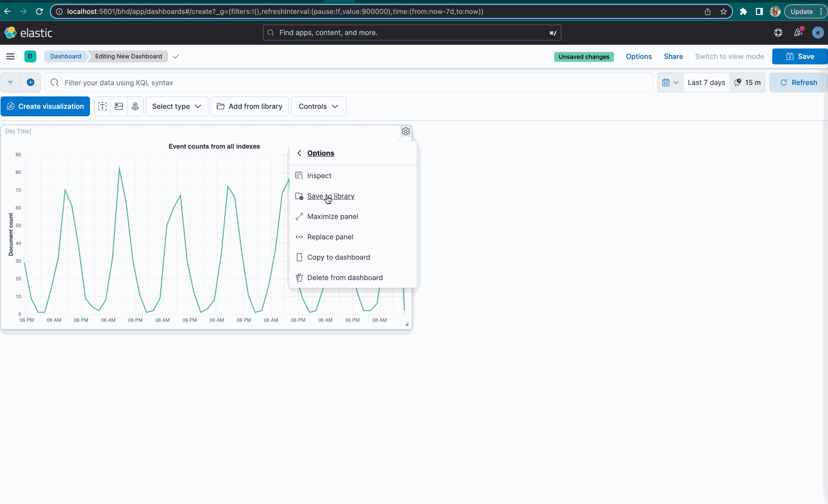Select the image panel tool
828x504 pixels.
click(119, 106)
